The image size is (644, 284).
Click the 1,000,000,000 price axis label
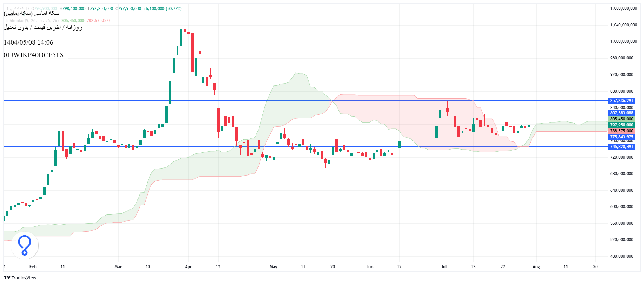click(624, 41)
